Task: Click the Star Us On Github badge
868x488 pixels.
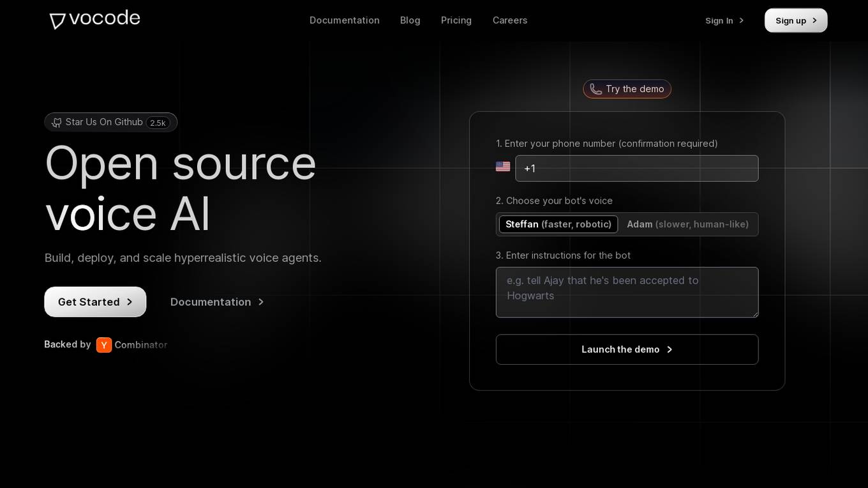Action: coord(110,123)
